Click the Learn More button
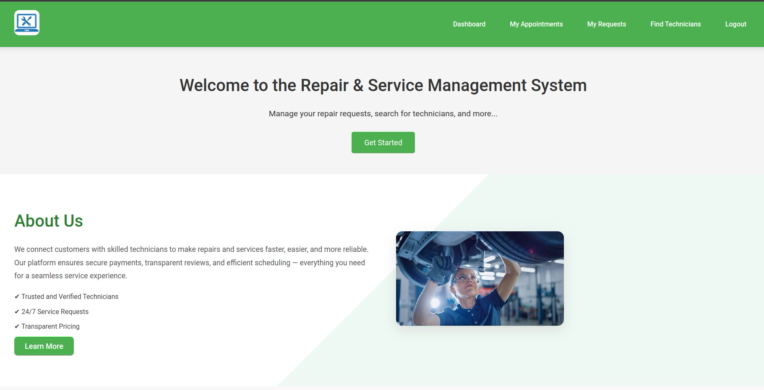Image resolution: width=764 pixels, height=390 pixels. (x=44, y=346)
